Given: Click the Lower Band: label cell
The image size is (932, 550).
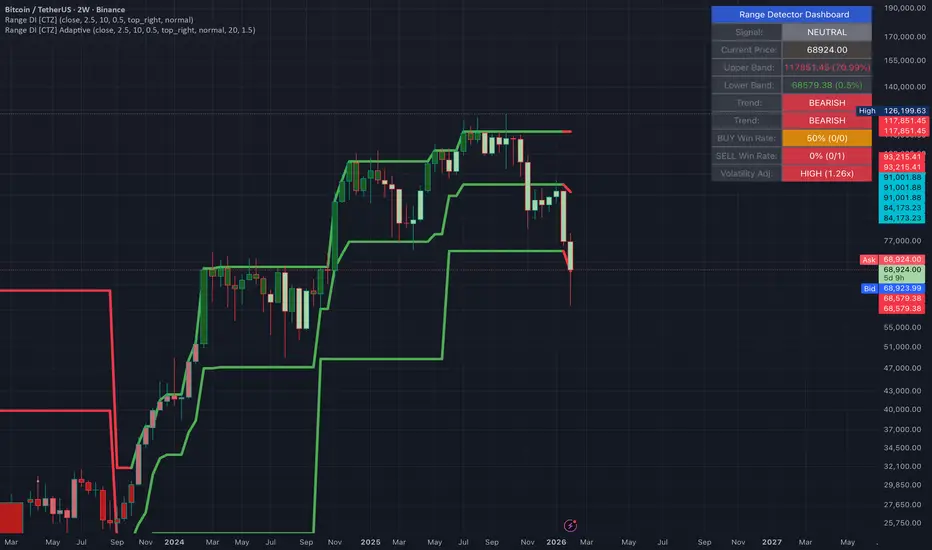Looking at the screenshot, I should point(747,85).
